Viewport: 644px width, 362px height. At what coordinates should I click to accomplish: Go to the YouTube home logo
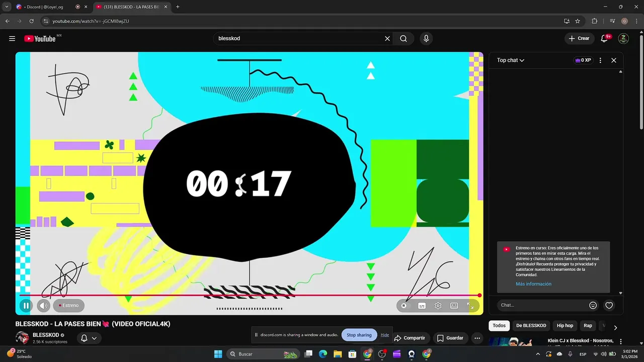coord(40,39)
